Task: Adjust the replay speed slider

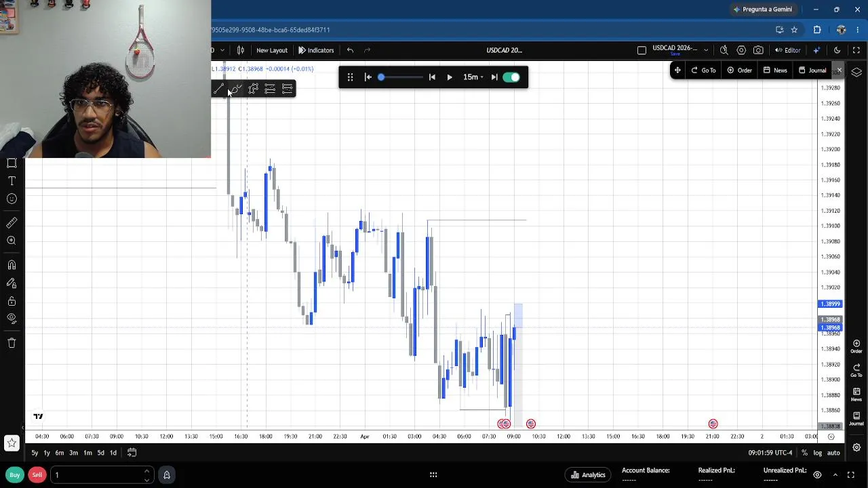Action: (x=400, y=77)
